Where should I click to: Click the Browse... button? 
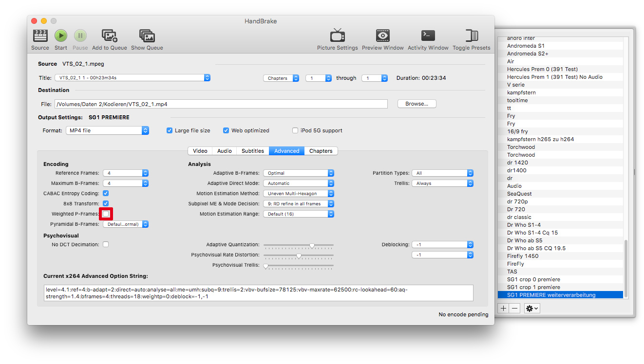click(417, 104)
